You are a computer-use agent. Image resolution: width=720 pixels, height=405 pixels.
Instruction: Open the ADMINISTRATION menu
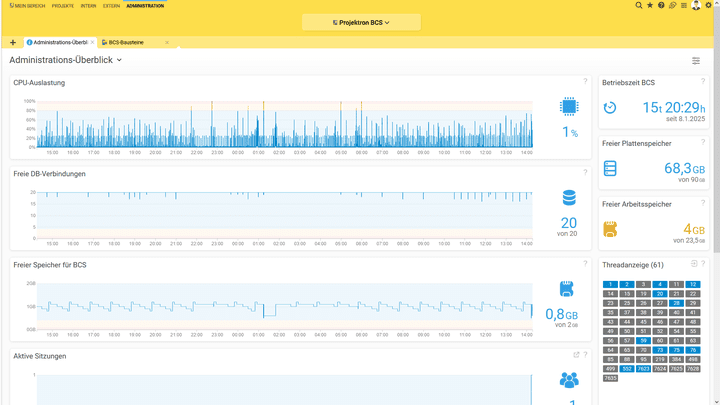[145, 6]
